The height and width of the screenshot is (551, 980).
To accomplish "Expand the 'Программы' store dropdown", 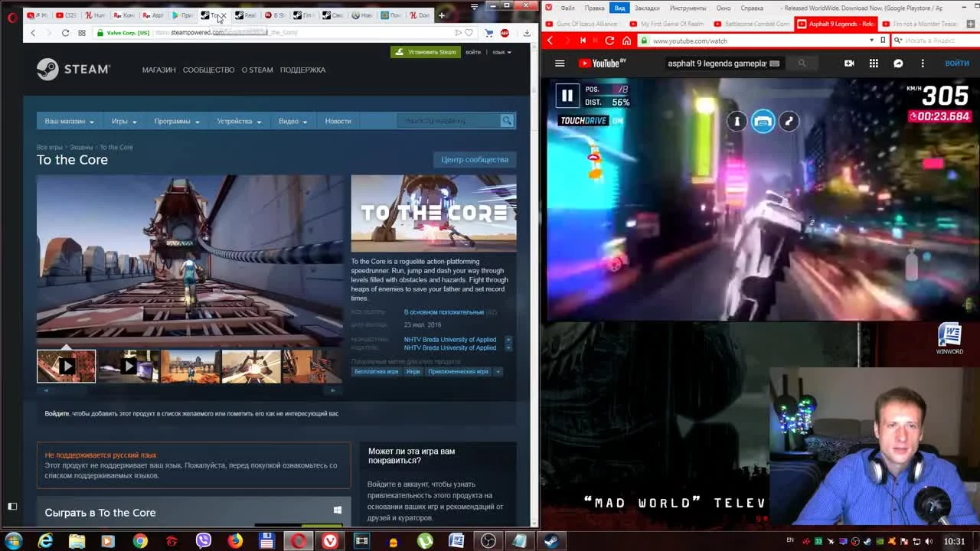I will point(177,121).
